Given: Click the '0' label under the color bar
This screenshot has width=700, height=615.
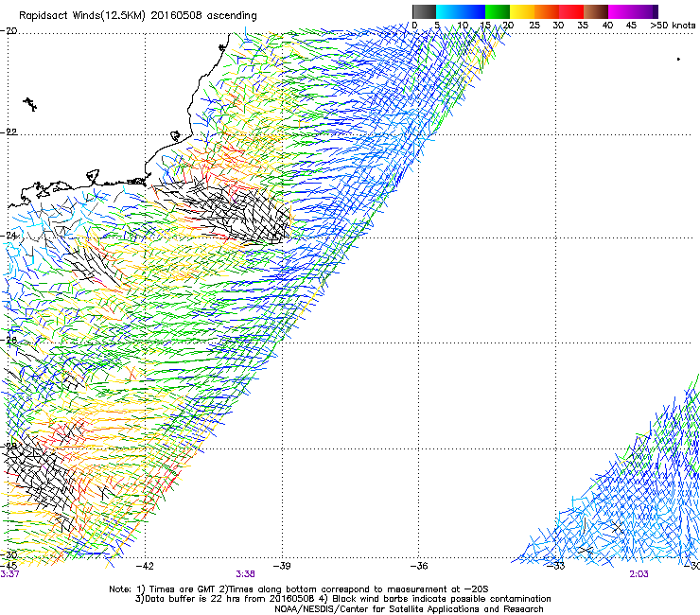Looking at the screenshot, I should pyautogui.click(x=414, y=26).
